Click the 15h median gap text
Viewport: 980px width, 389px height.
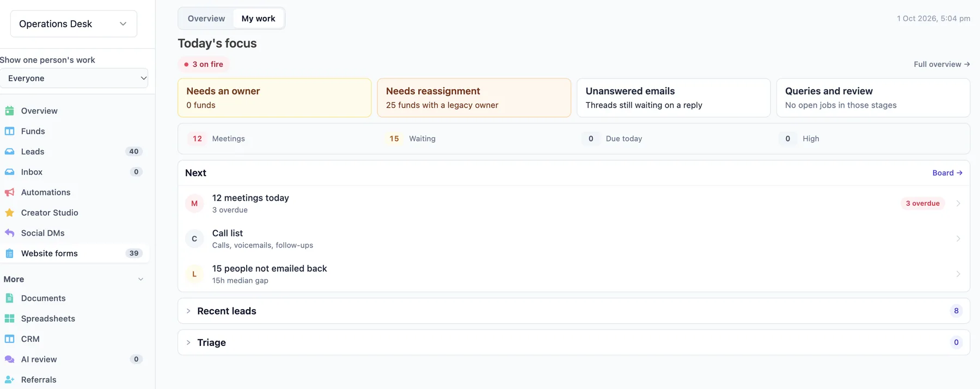pos(240,281)
